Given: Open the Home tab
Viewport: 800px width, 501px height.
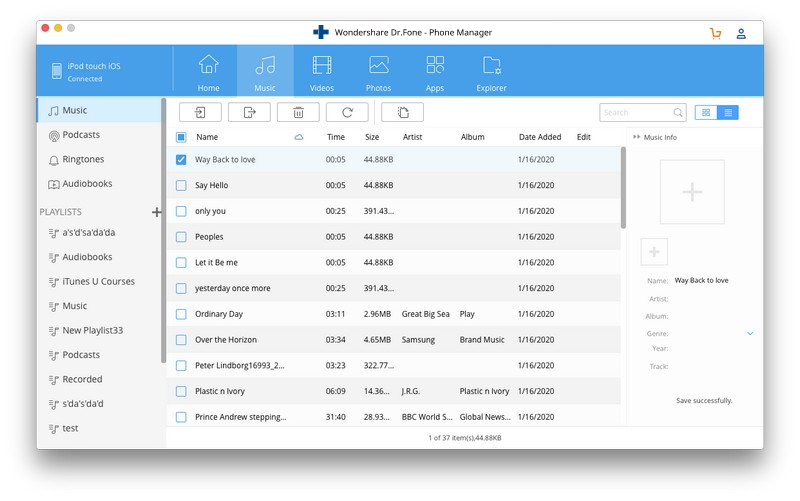Looking at the screenshot, I should tap(208, 71).
